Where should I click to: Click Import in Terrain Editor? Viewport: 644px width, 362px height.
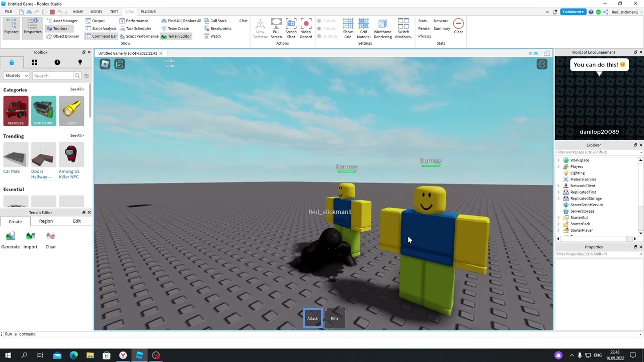(30, 240)
